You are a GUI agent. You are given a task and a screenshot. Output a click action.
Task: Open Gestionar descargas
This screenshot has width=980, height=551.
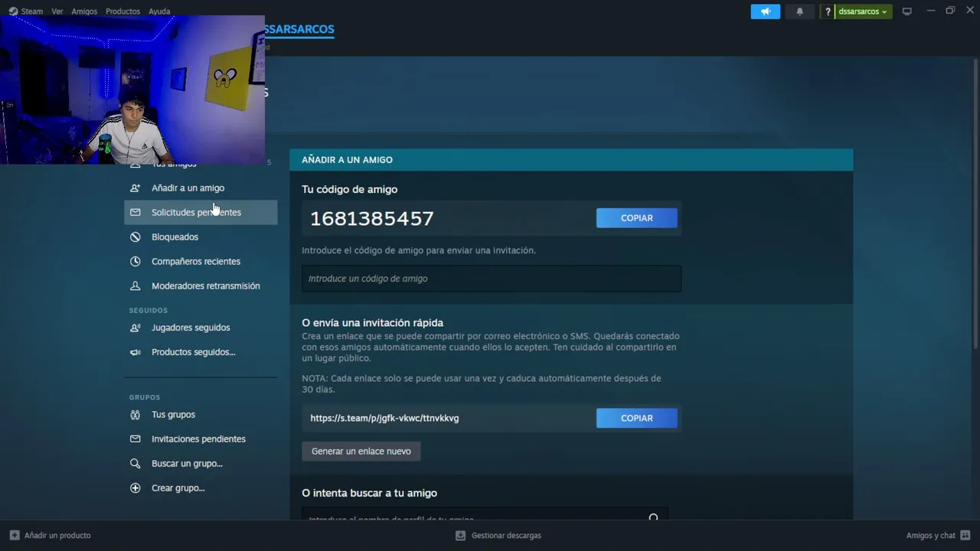click(x=498, y=536)
